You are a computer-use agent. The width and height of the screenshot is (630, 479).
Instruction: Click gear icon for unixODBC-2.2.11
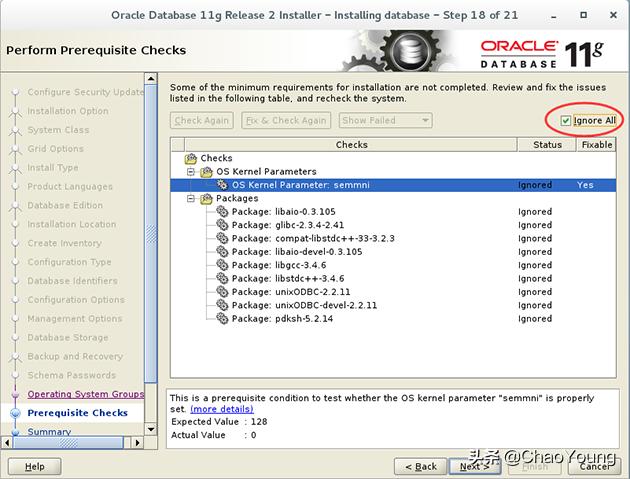pyautogui.click(x=222, y=292)
